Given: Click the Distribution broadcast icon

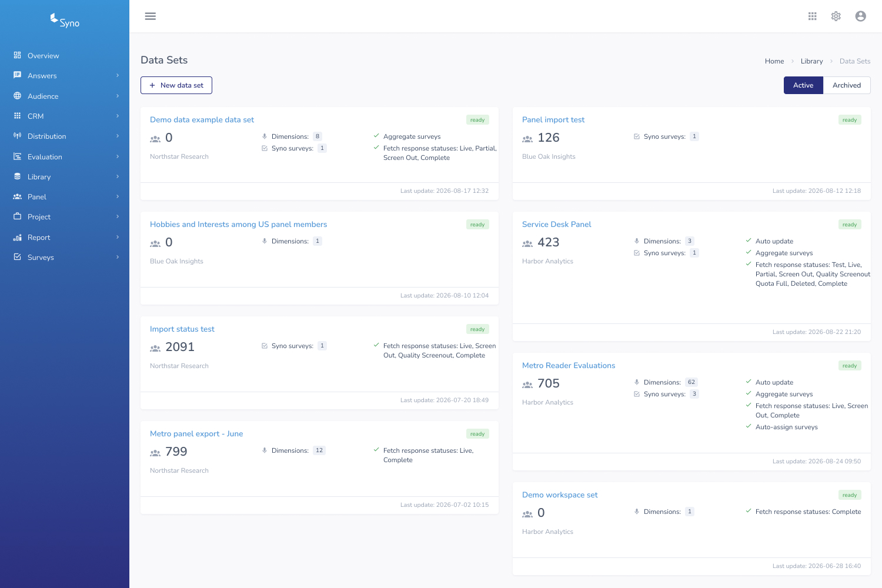Looking at the screenshot, I should point(18,136).
